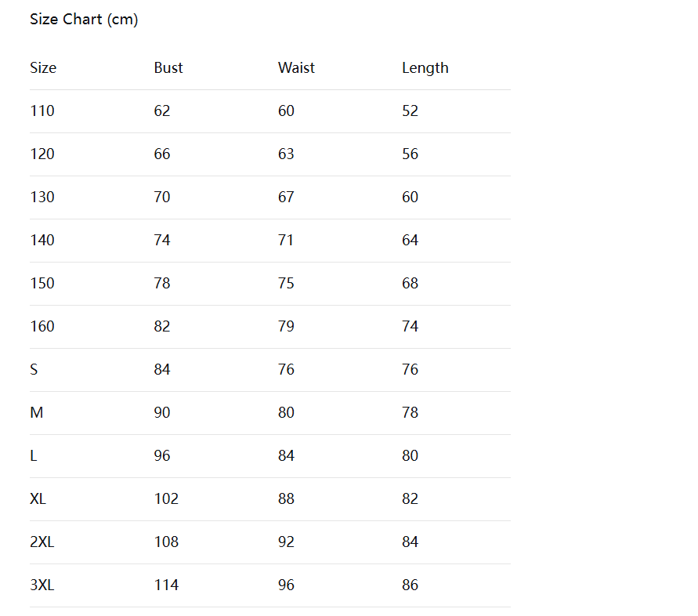Click length value 64 for size 140
The width and height of the screenshot is (698, 616).
(x=410, y=240)
